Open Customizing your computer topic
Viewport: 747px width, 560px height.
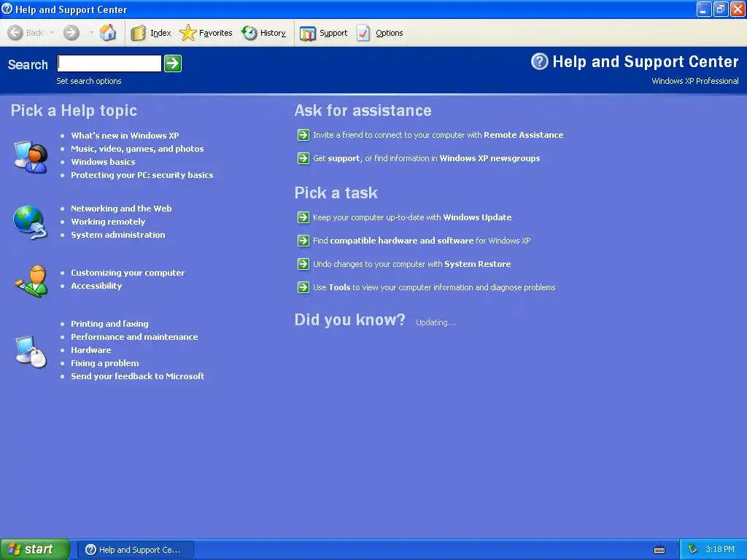point(128,273)
